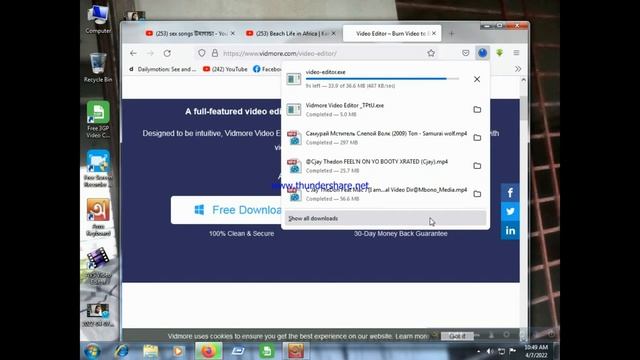The width and height of the screenshot is (640, 360).
Task: Click Show all downloads
Action: pos(385,218)
